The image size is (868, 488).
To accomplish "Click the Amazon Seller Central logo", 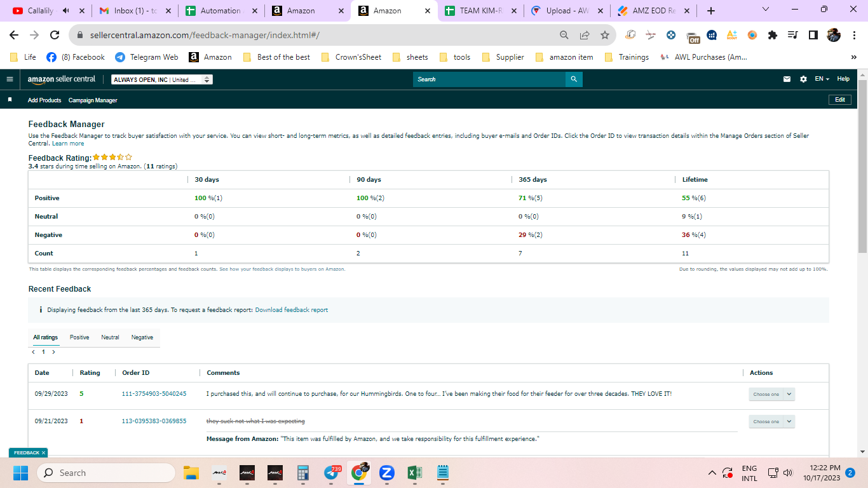I will pos(62,79).
